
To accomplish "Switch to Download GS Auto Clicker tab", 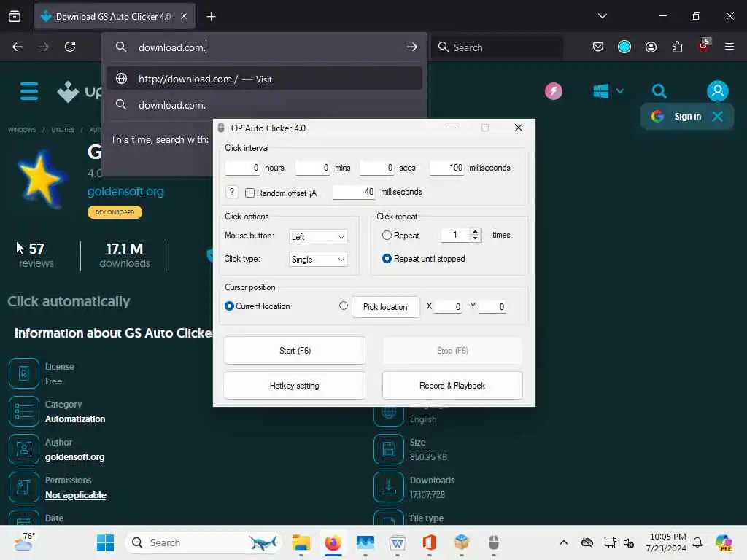I will click(x=115, y=17).
